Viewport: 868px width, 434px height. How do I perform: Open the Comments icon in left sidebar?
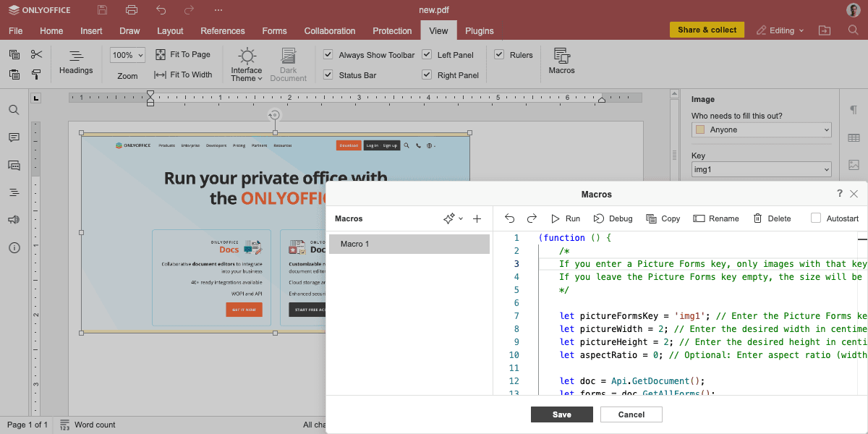14,137
